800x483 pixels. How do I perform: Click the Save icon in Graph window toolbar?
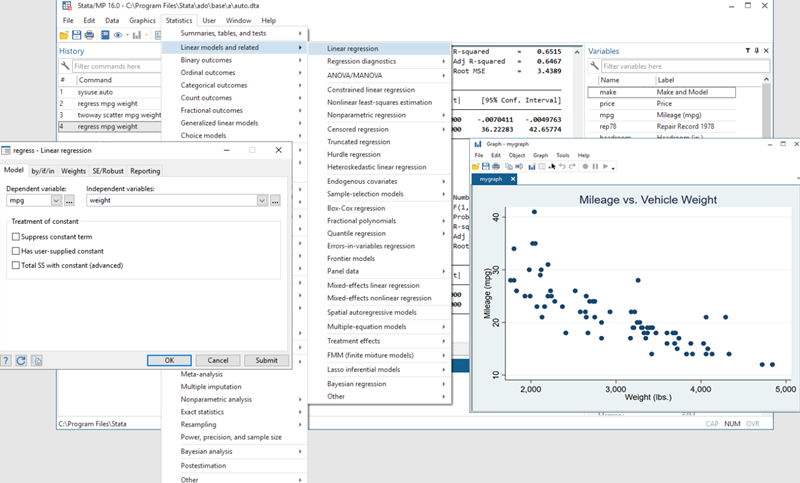click(x=486, y=166)
